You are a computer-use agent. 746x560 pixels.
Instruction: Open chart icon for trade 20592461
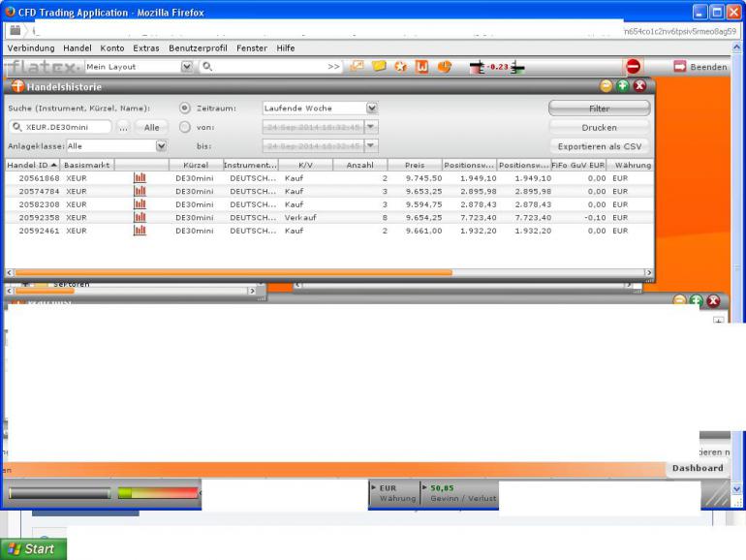point(140,231)
